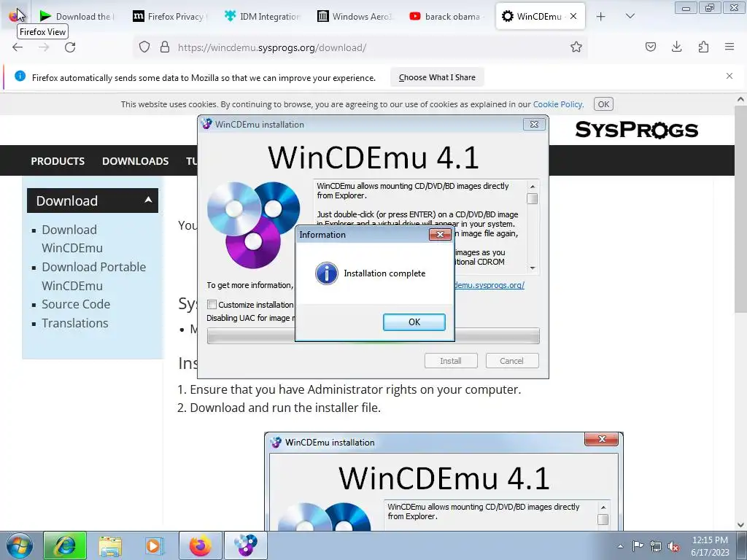
Task: Click the address bar URL
Action: [272, 47]
